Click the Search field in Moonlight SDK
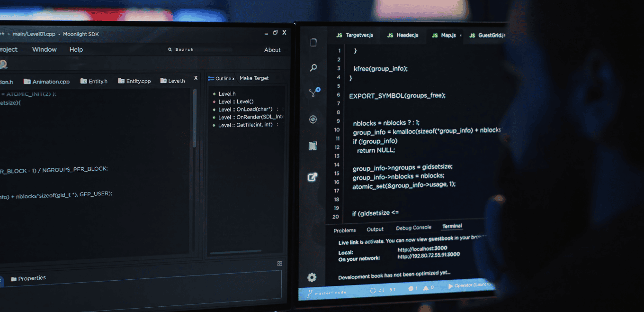The height and width of the screenshot is (312, 644). coord(185,49)
